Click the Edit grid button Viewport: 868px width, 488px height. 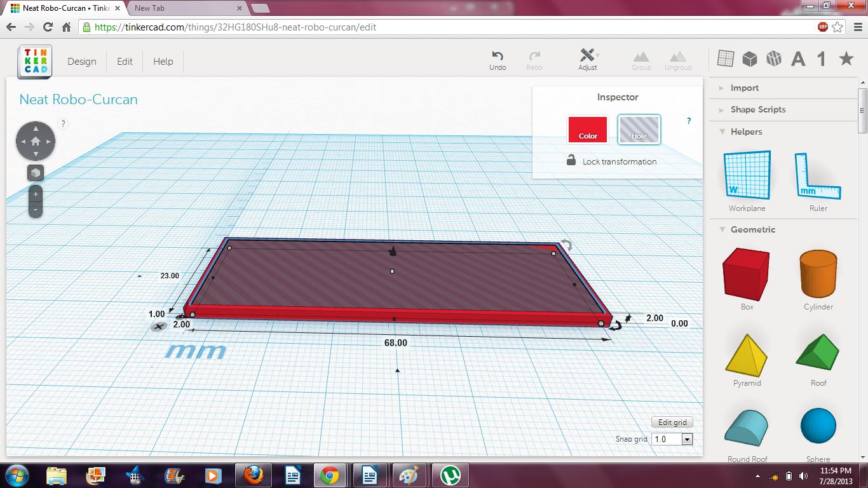(672, 423)
